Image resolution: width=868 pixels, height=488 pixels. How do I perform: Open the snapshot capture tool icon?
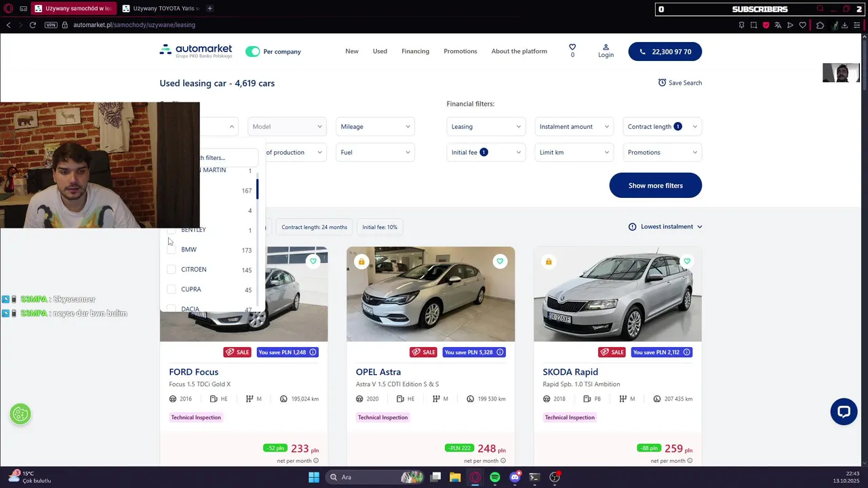tap(753, 25)
